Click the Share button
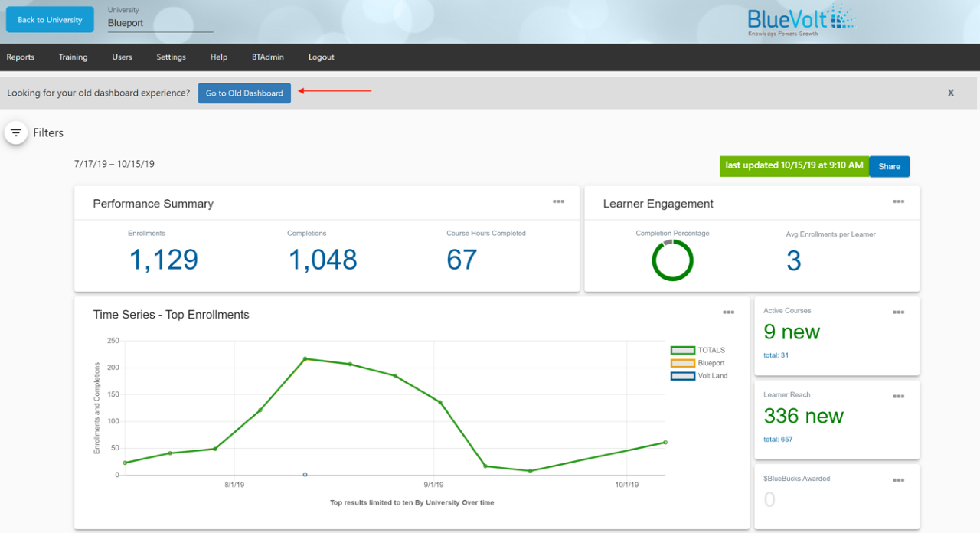The height and width of the screenshot is (533, 980). (x=890, y=166)
